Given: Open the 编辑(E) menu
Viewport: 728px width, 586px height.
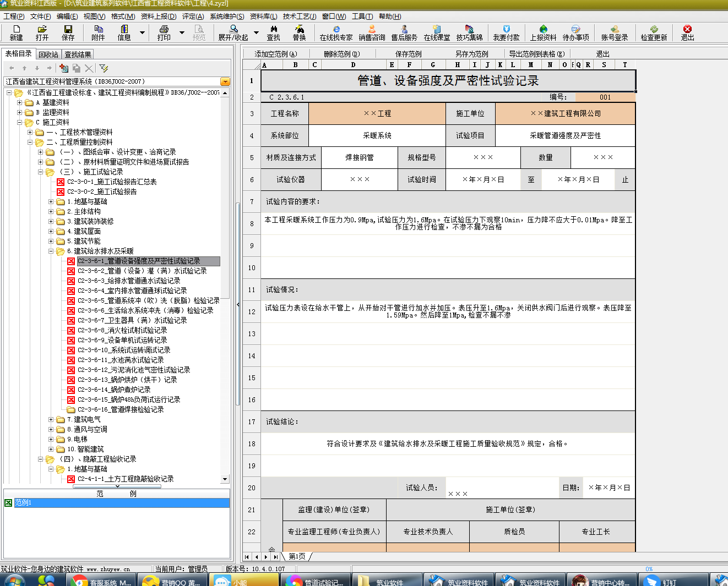Looking at the screenshot, I should coord(67,17).
